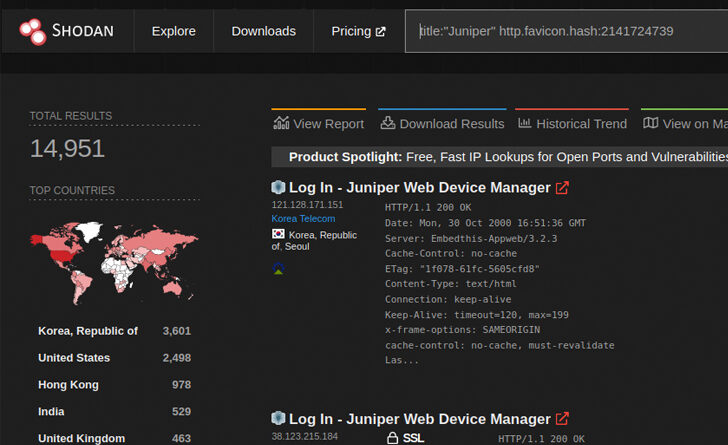Filter by Korea, Republic of
This screenshot has width=728, height=445.
click(88, 331)
